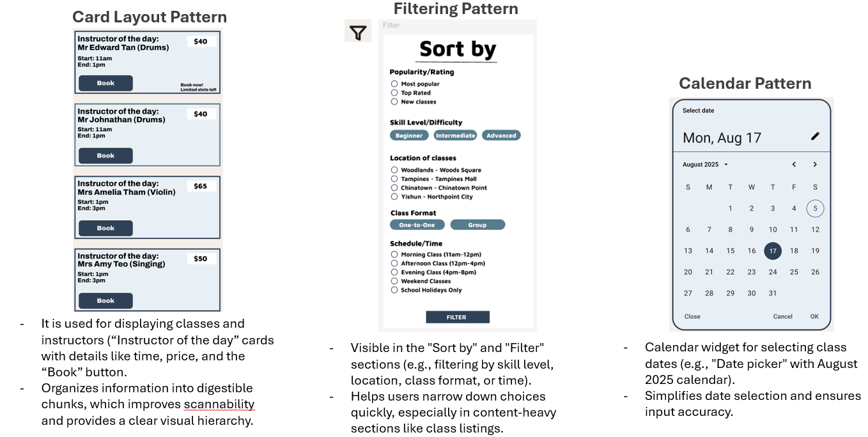Click OK in the date picker
Image resolution: width=868 pixels, height=437 pixels.
(x=814, y=317)
